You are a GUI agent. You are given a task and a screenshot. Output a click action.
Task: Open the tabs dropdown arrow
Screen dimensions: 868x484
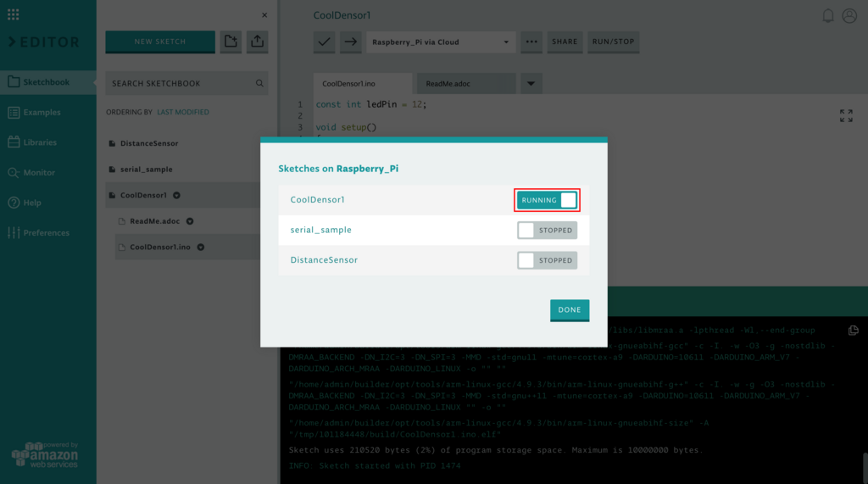[x=531, y=84]
